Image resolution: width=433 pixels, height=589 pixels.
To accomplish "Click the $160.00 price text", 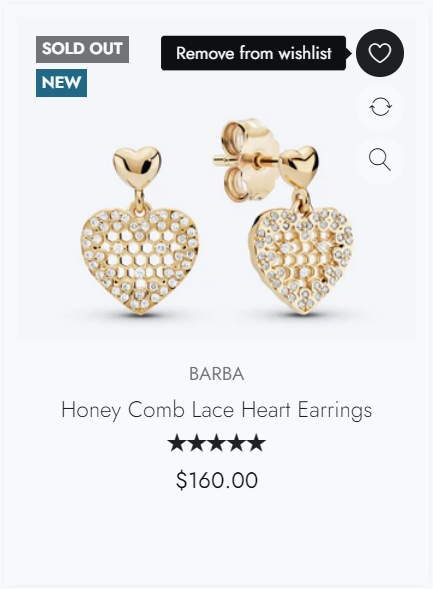I will coord(217,480).
